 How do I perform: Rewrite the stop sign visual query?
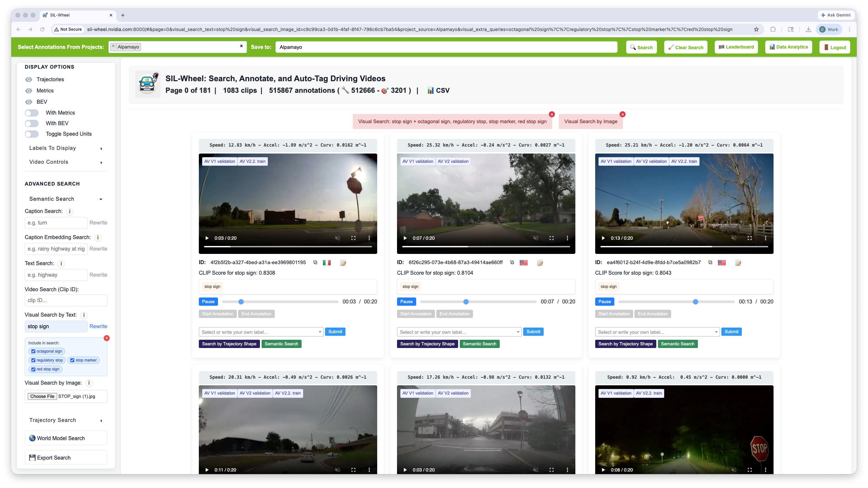(x=98, y=327)
